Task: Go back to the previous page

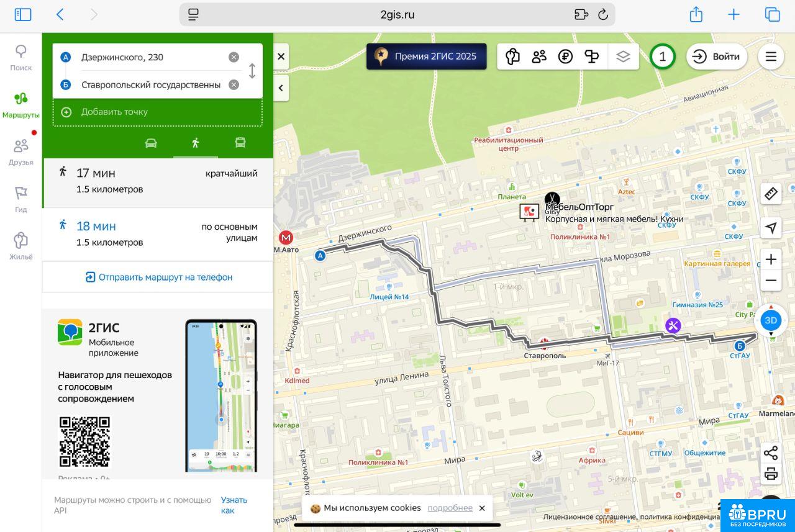Action: pyautogui.click(x=60, y=14)
